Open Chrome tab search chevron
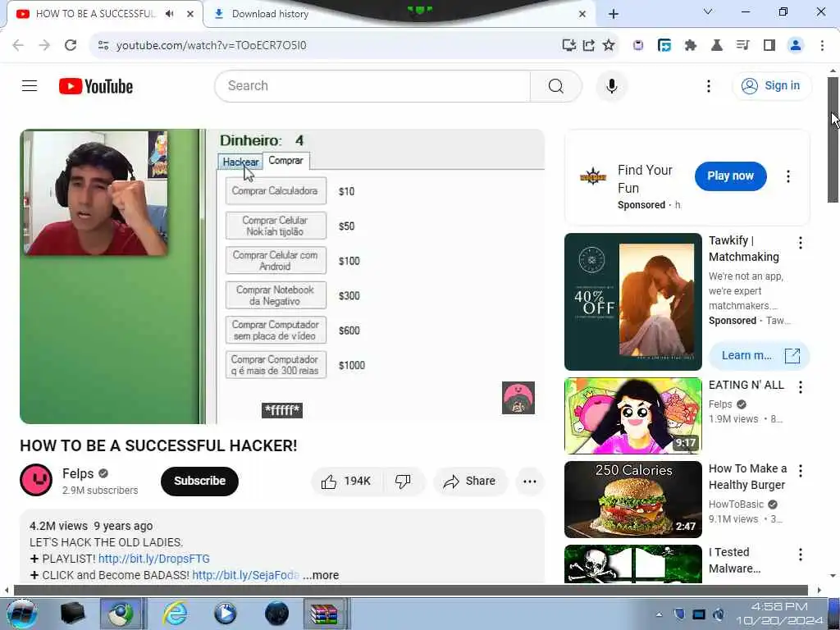 click(707, 11)
